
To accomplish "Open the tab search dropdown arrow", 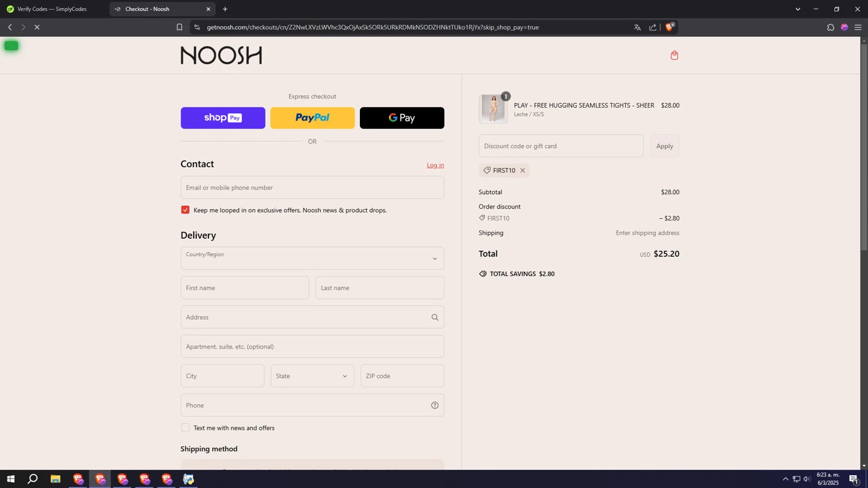I will click(797, 9).
